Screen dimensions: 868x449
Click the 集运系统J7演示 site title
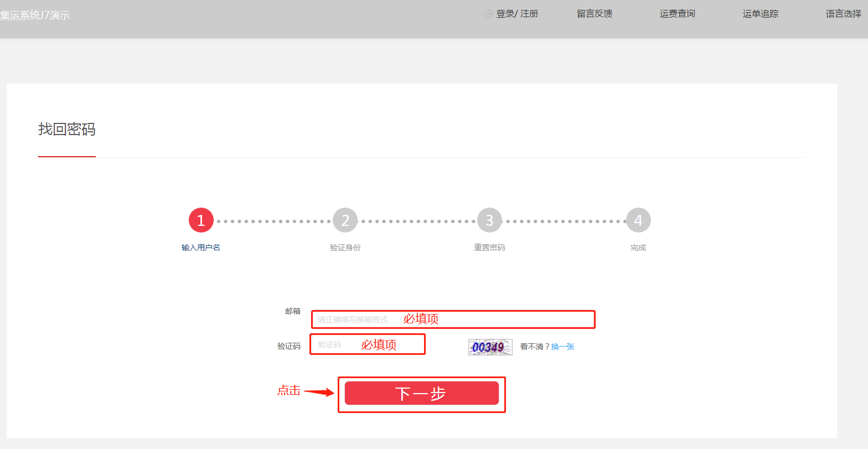coord(35,16)
